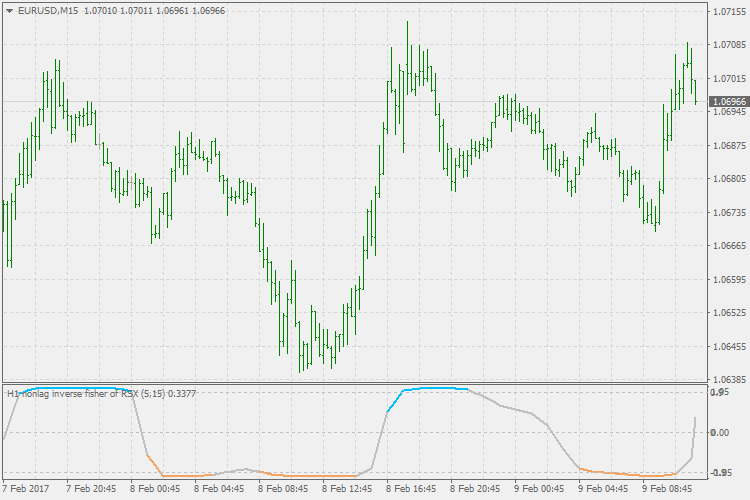This screenshot has height=500, width=750.
Task: Click the 9 Feb 08:45 time label
Action: pyautogui.click(x=668, y=489)
